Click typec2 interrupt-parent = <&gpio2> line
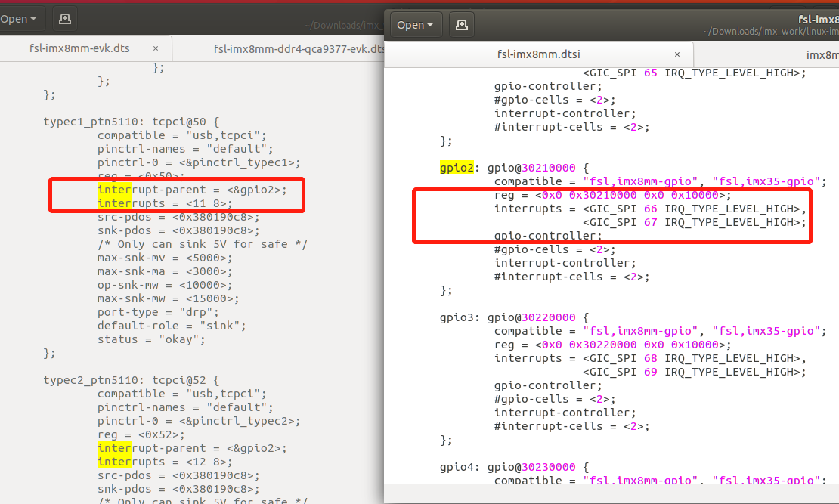 [x=192, y=448]
